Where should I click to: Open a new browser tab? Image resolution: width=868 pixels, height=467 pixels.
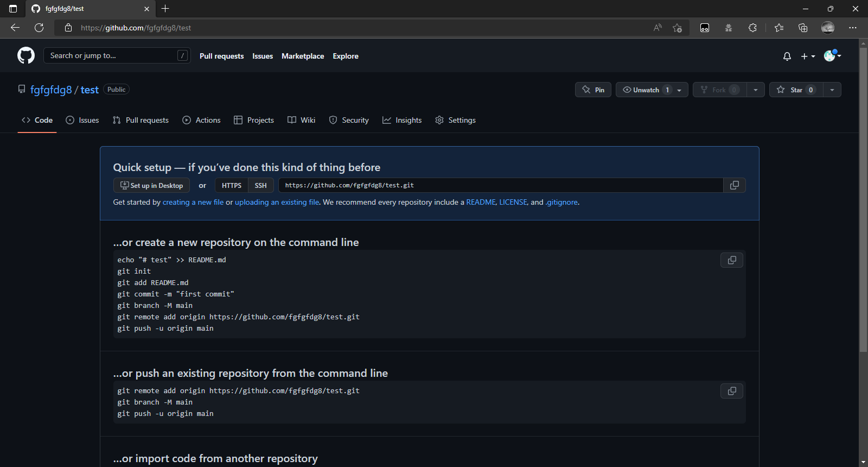point(165,9)
